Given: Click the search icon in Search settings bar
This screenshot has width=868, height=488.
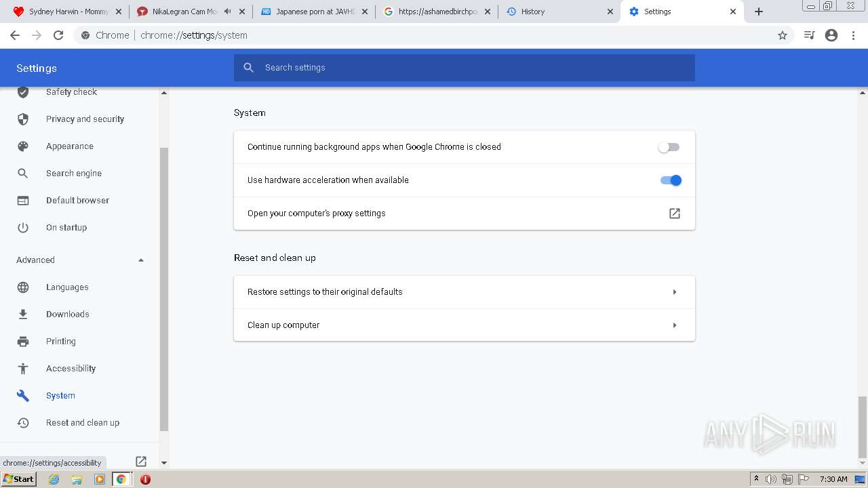Looking at the screenshot, I should (x=249, y=68).
